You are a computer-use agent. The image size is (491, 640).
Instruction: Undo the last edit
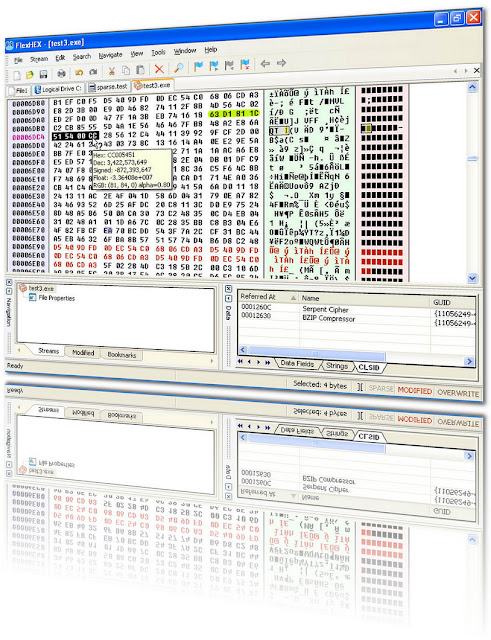tap(79, 73)
